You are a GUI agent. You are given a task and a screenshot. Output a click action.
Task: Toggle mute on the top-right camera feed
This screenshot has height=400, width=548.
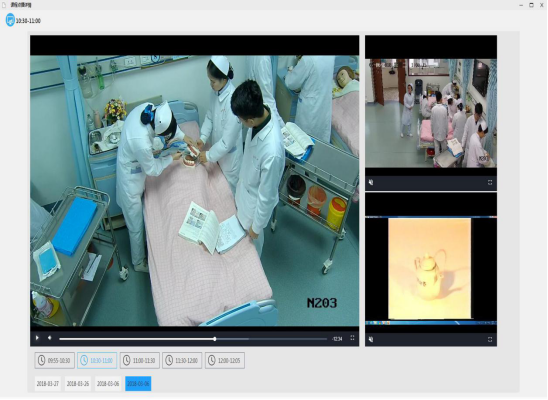point(371,182)
